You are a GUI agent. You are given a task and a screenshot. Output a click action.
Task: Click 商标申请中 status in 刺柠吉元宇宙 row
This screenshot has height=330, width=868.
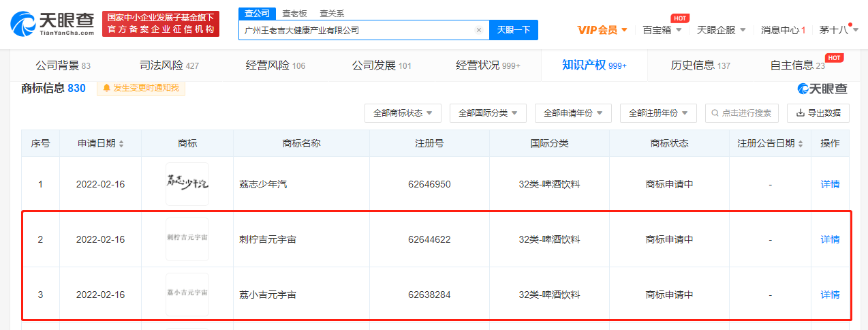click(669, 239)
